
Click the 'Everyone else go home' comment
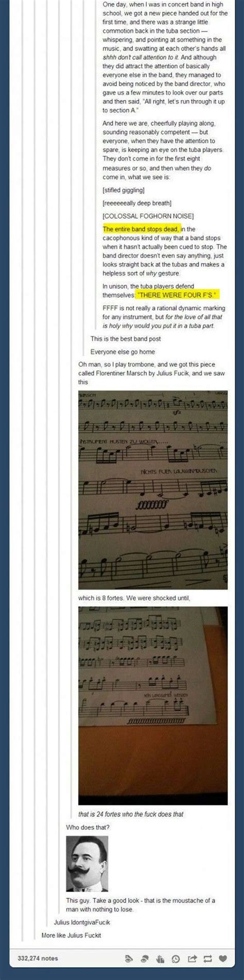tap(123, 352)
